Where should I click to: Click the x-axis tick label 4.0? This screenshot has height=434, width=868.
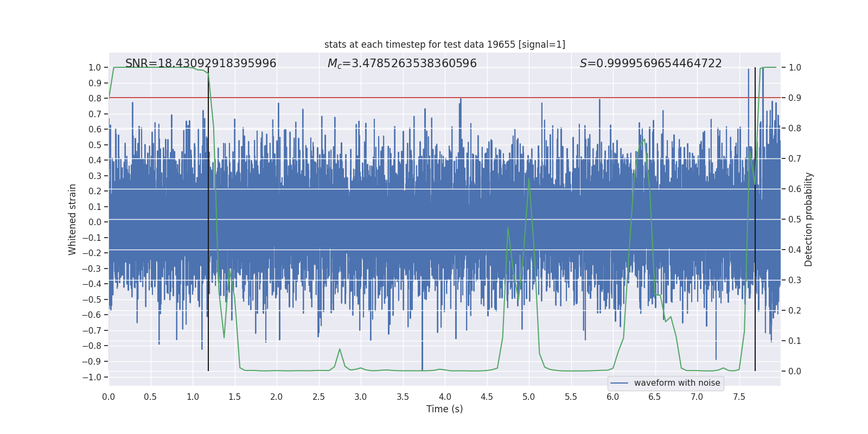445,397
